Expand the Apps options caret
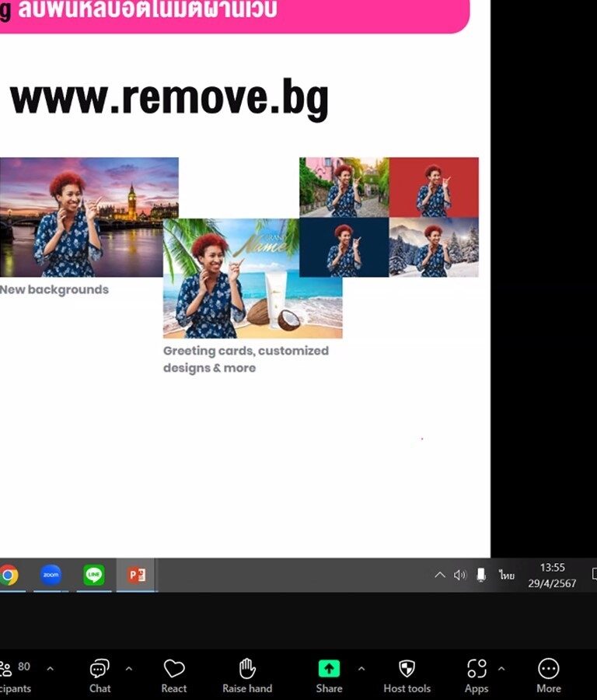 [x=501, y=669]
